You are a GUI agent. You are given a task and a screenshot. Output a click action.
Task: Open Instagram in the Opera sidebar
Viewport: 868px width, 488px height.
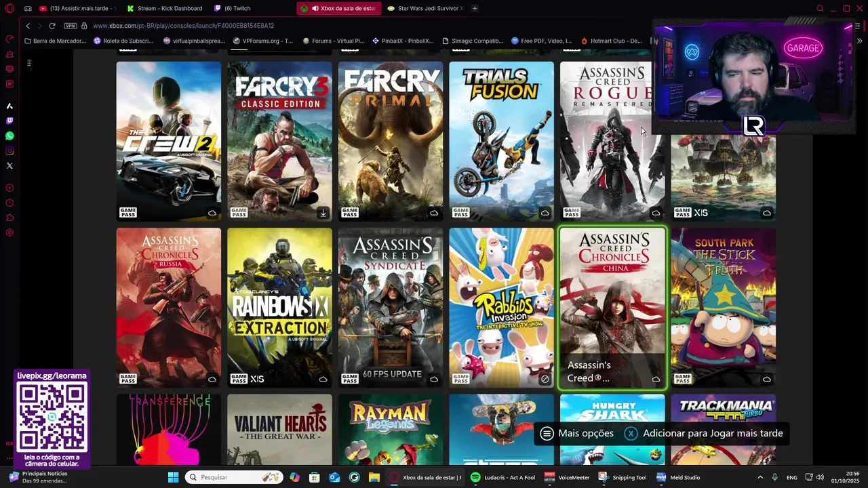[x=9, y=150]
